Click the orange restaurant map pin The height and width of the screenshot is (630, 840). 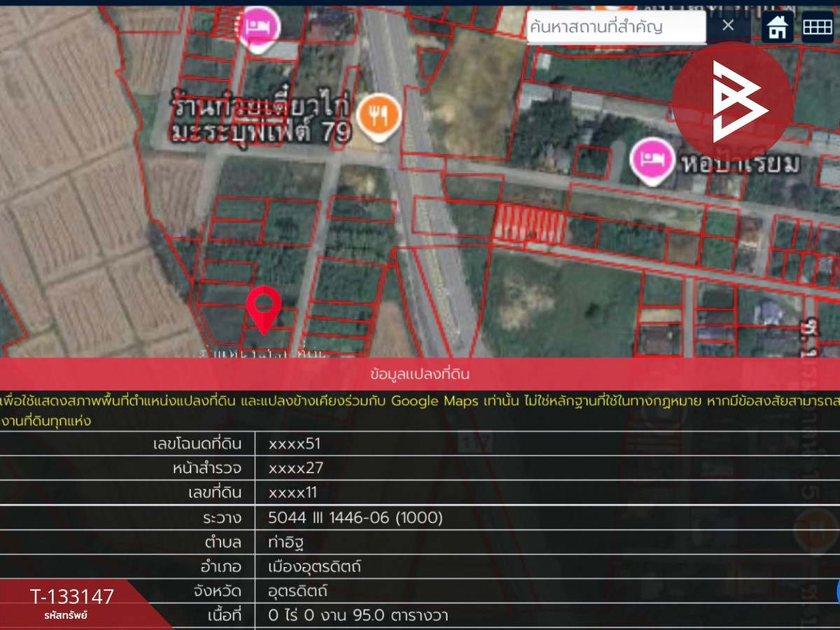(379, 115)
